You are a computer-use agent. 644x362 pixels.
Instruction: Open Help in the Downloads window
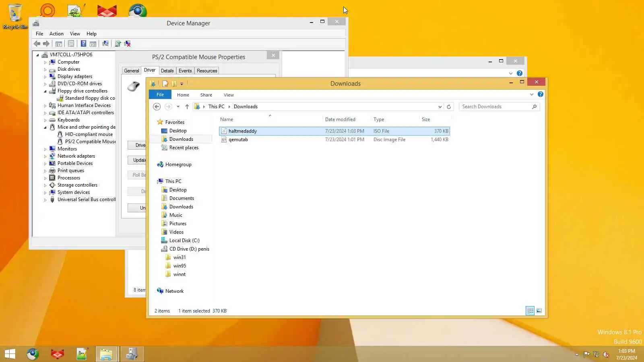tap(541, 95)
